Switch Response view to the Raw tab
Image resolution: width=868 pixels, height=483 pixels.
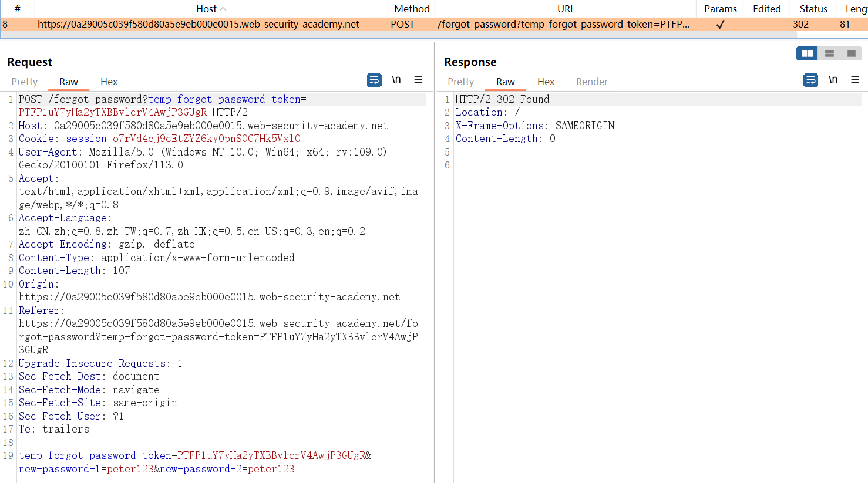pos(505,82)
